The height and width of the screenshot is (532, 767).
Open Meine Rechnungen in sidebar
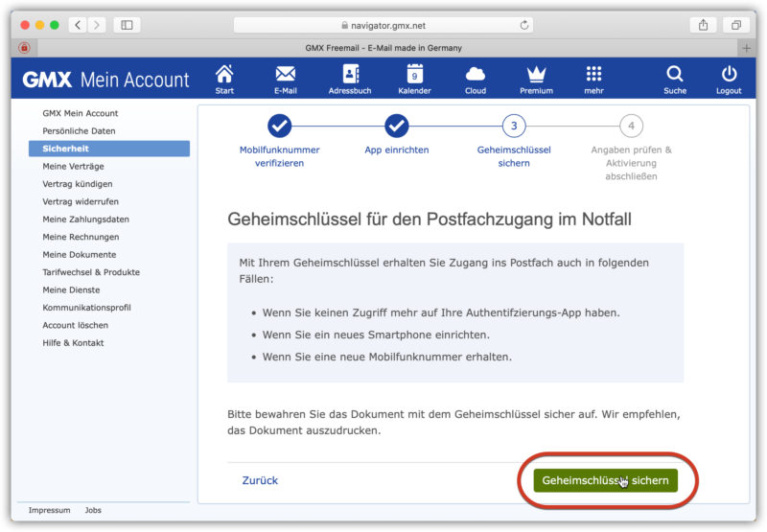pyautogui.click(x=81, y=237)
